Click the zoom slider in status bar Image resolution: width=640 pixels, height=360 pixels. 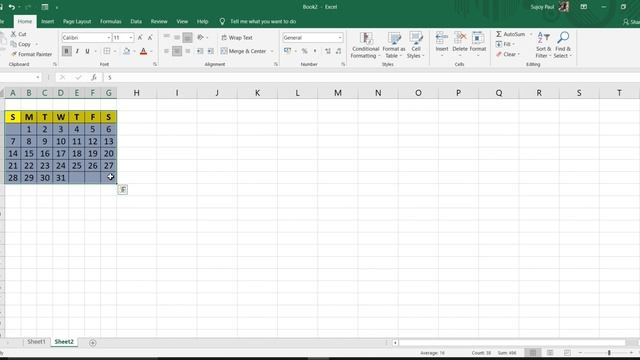point(609,353)
